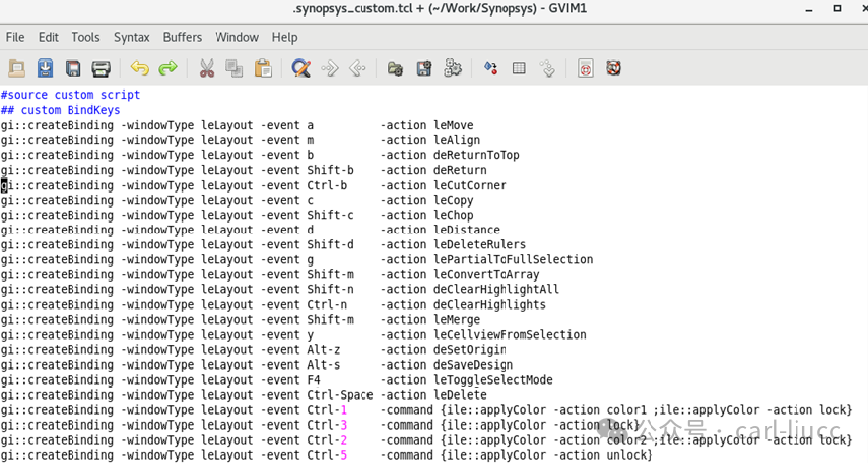Click the 'Ctrl-b' event text
This screenshot has height=465, width=868.
click(x=327, y=185)
